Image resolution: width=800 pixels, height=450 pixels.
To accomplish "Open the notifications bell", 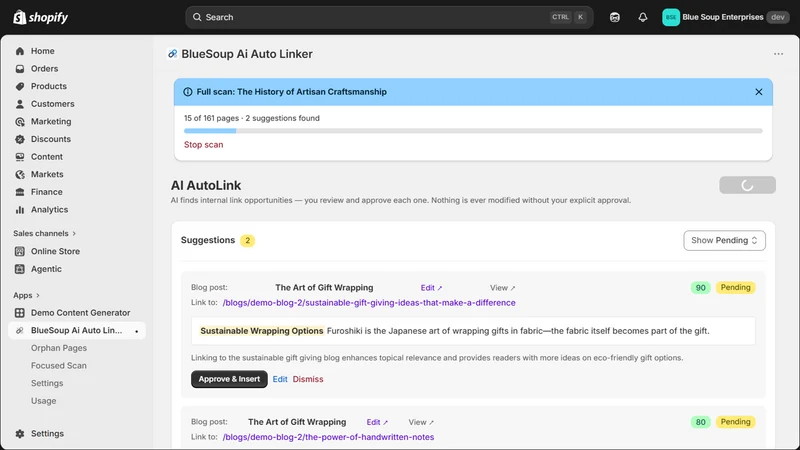I will click(643, 17).
